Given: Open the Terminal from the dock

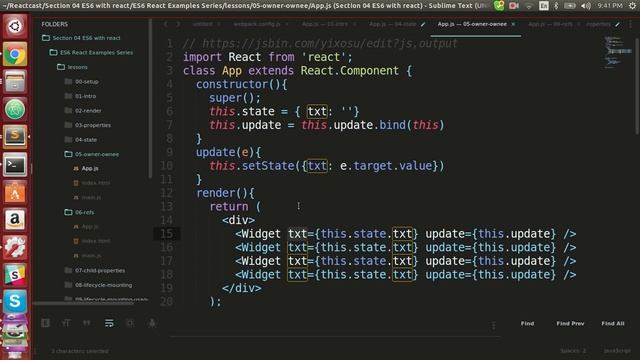Looking at the screenshot, I should tap(15, 164).
